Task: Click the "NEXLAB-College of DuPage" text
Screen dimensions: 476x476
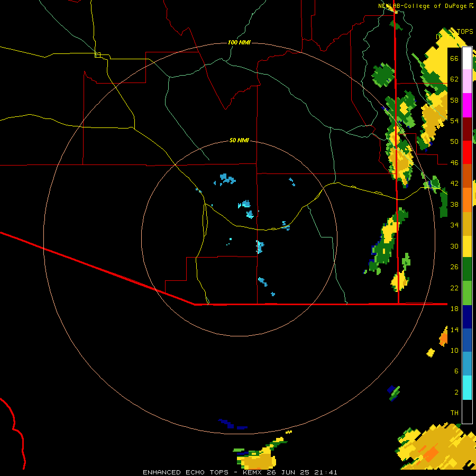Action: pyautogui.click(x=423, y=6)
